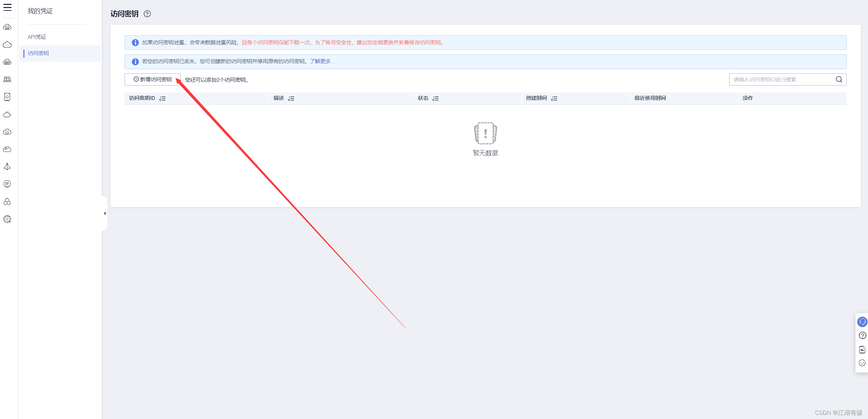Click the globe domain sidebar icon

7,219
